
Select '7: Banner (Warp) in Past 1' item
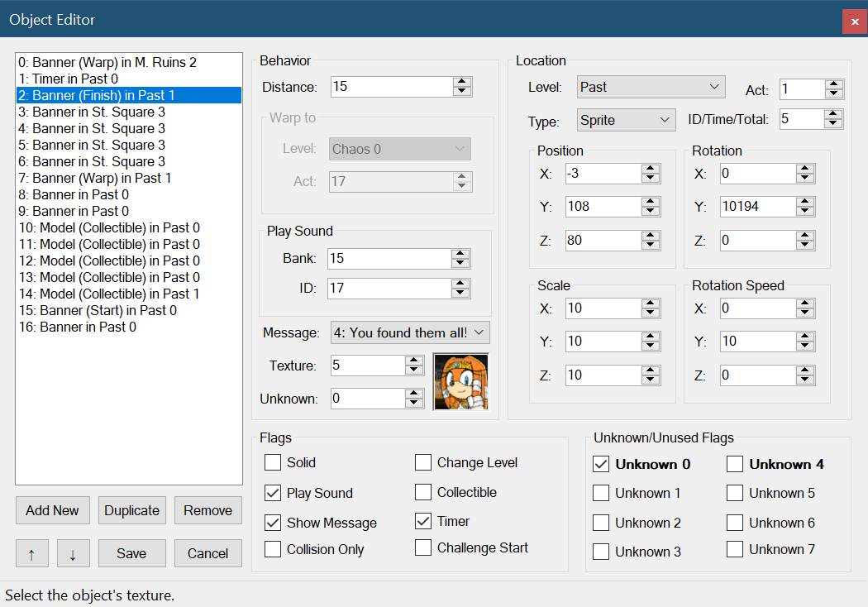click(94, 178)
